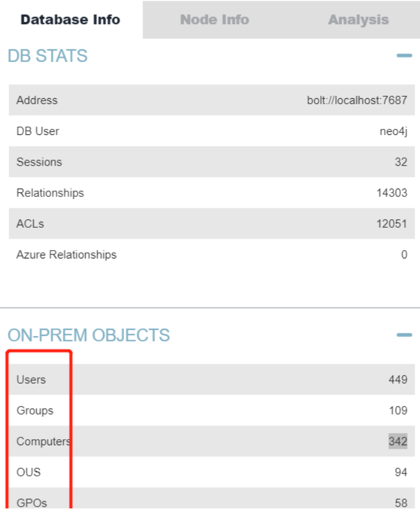Screen dimensions: 420x509
Task: Click the Groups label
Action: (35, 411)
